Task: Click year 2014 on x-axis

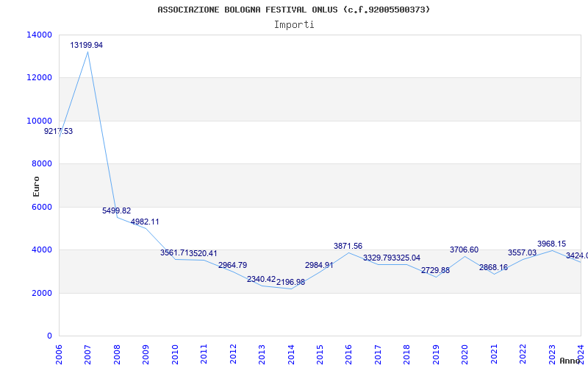Action: [x=290, y=354]
